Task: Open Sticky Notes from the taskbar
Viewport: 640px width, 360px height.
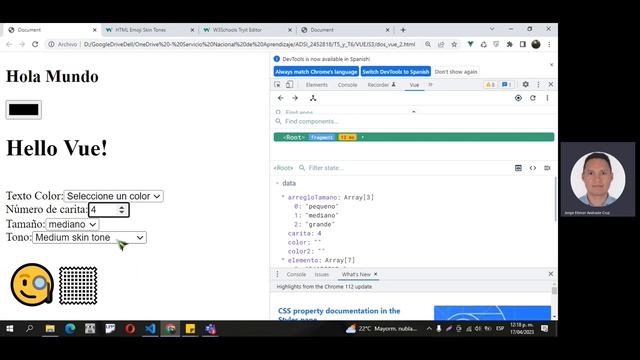Action: tap(190, 329)
